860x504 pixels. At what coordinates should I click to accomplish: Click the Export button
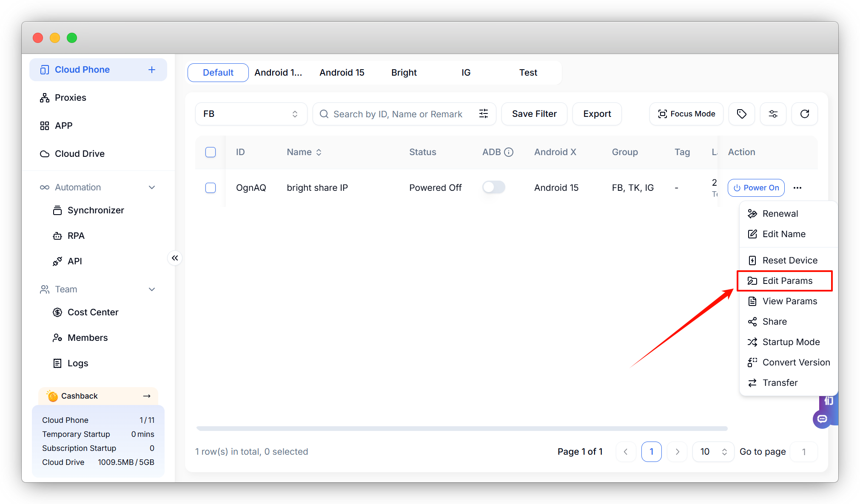(x=597, y=114)
